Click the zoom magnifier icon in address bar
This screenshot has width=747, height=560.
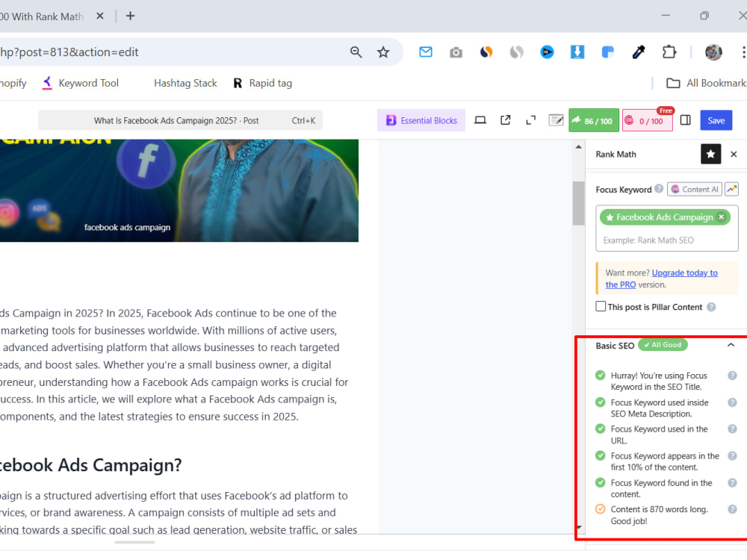pyautogui.click(x=356, y=52)
